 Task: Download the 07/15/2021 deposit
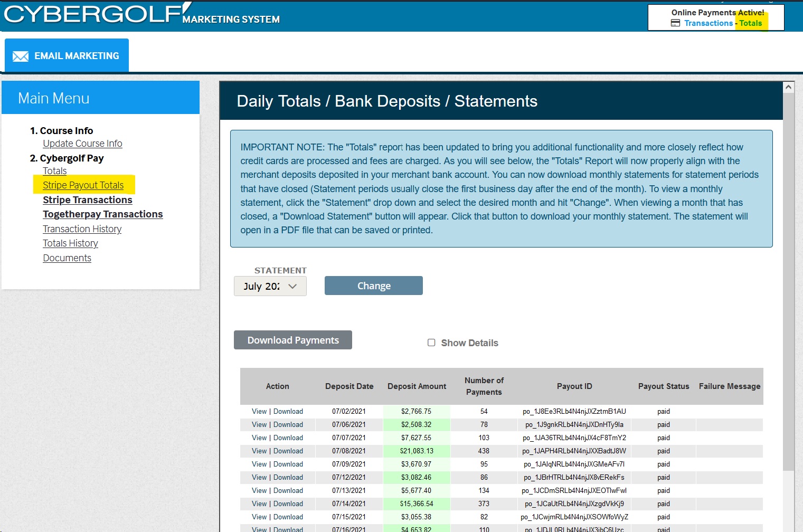click(x=288, y=517)
